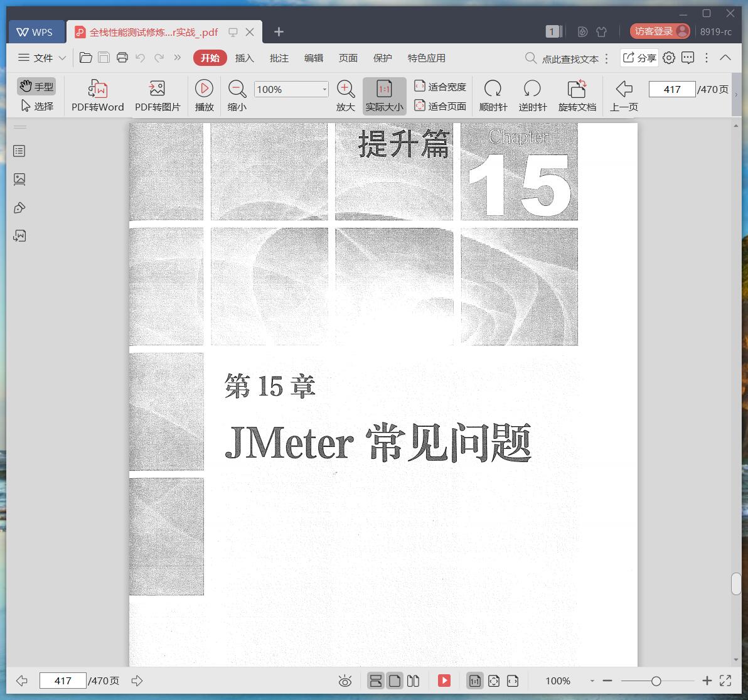Open the outline bookmarks panel
Viewport: 748px width, 700px height.
[x=19, y=151]
